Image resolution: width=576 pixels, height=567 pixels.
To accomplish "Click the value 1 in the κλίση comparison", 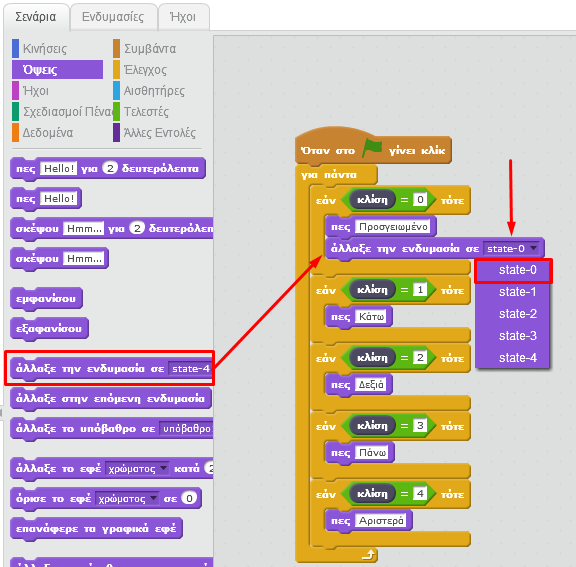I will click(x=420, y=289).
